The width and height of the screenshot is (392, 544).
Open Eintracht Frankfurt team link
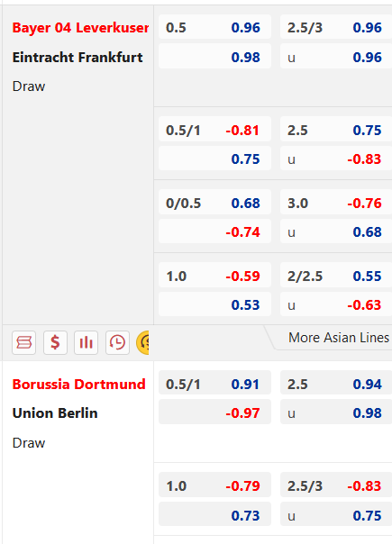(x=77, y=58)
